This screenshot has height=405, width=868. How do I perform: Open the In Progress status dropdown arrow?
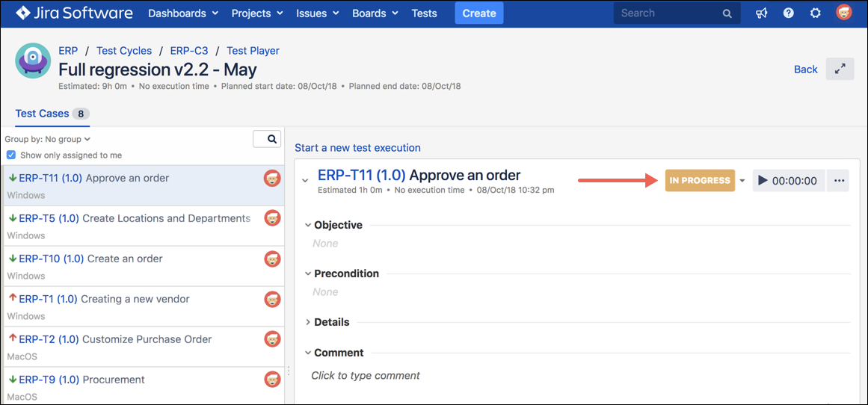click(x=742, y=181)
